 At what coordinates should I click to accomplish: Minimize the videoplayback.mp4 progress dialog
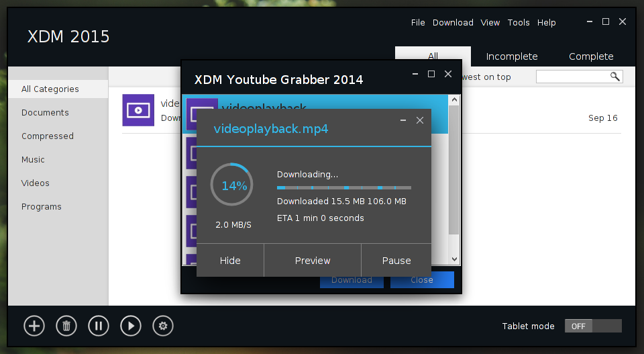pos(403,120)
